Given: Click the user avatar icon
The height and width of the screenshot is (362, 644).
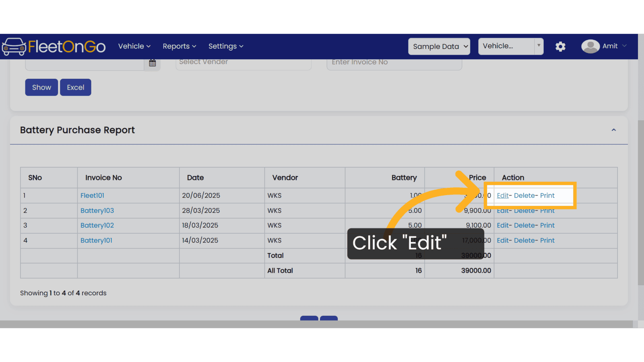Looking at the screenshot, I should (x=590, y=46).
